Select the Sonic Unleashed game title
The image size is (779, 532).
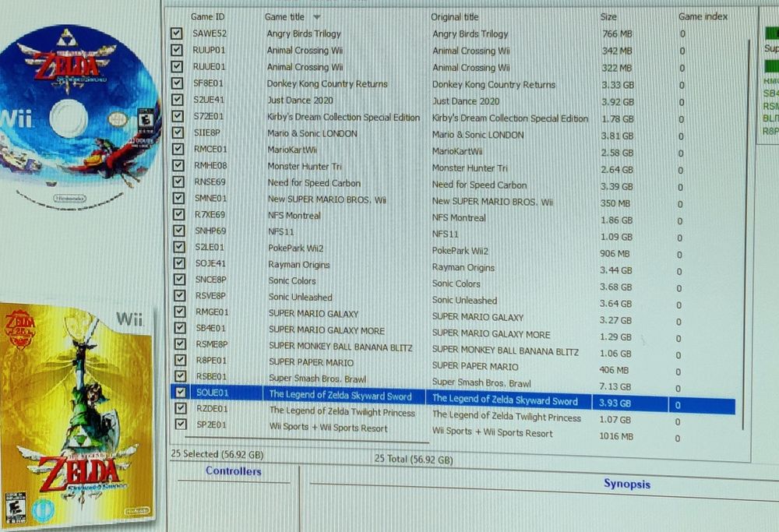(300, 297)
